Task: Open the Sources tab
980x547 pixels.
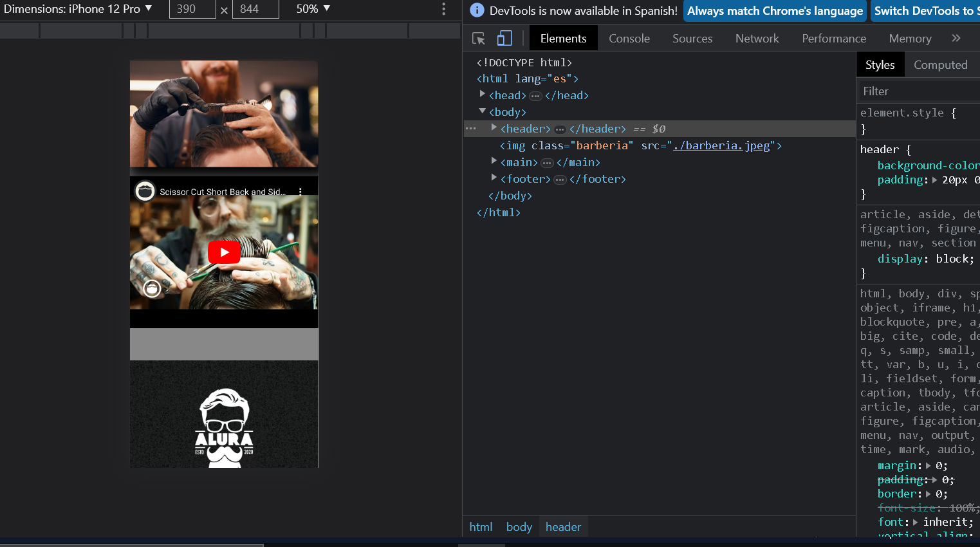Action: (692, 39)
